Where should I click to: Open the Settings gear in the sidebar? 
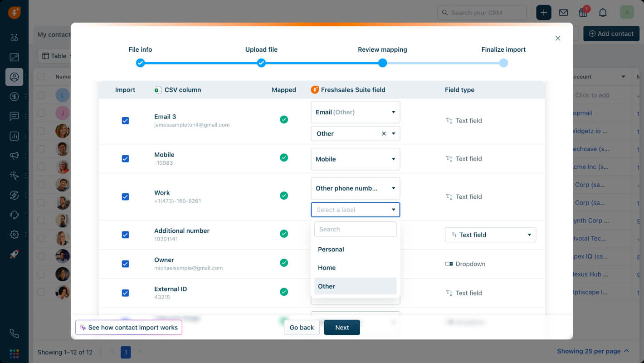coord(14,235)
